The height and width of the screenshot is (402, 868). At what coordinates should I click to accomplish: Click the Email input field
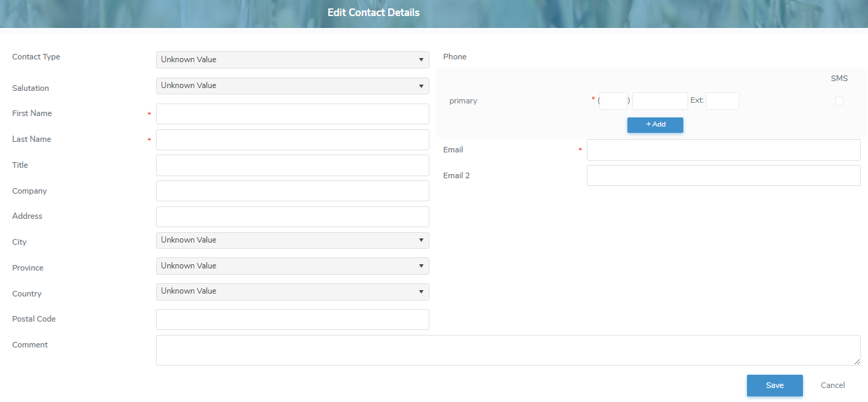[x=723, y=150]
